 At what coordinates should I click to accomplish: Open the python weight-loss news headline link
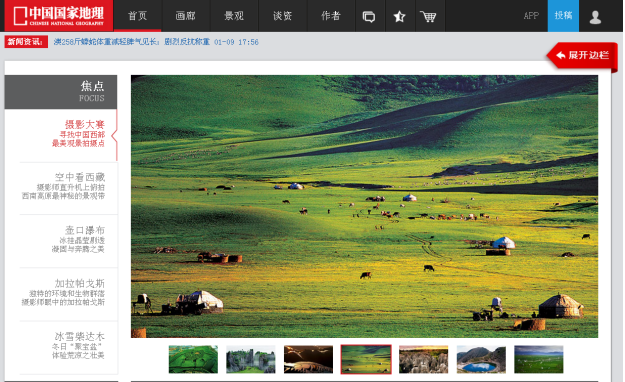(x=132, y=42)
